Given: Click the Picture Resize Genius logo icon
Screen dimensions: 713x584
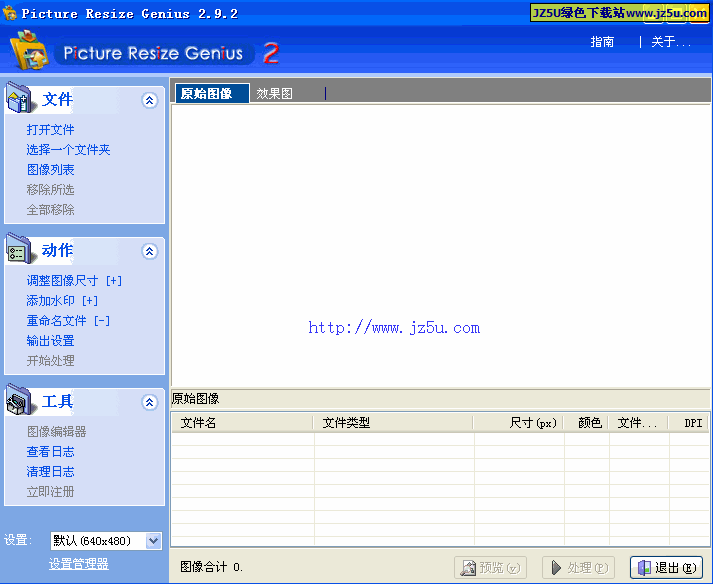Looking at the screenshot, I should pyautogui.click(x=30, y=50).
